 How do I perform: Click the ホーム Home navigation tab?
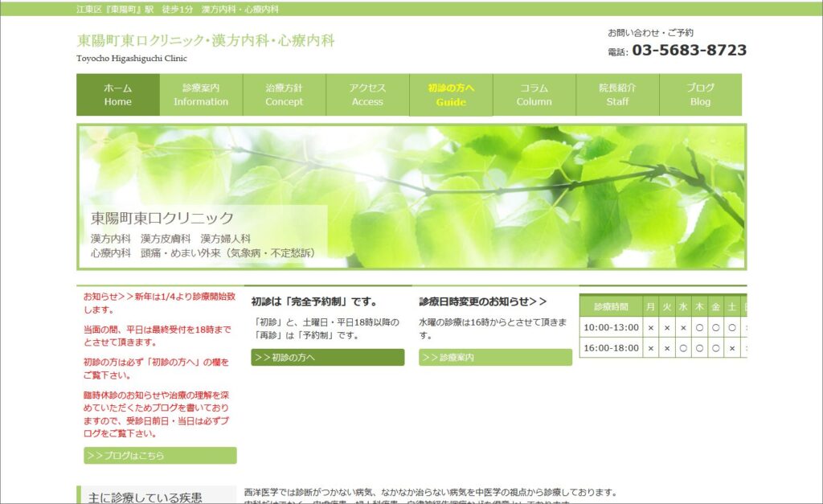pos(117,95)
